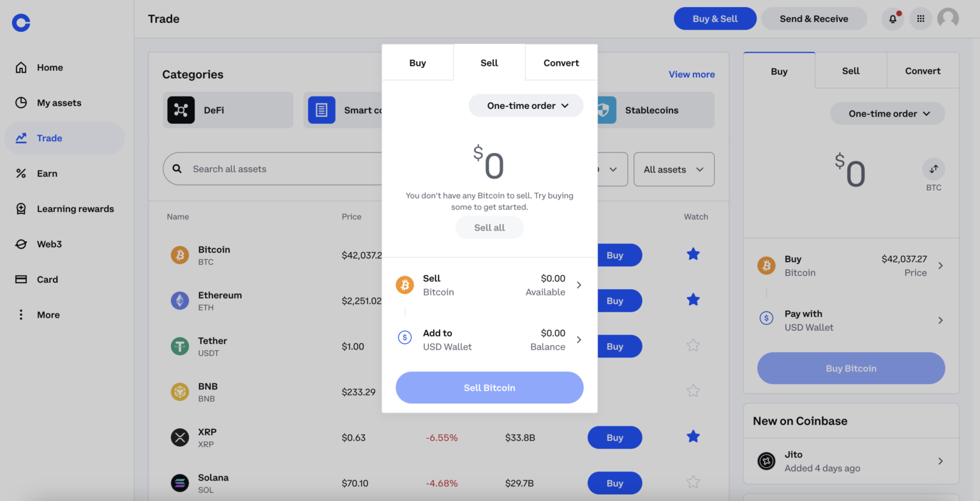Open One-time order dropdown in the right panel

click(x=887, y=114)
